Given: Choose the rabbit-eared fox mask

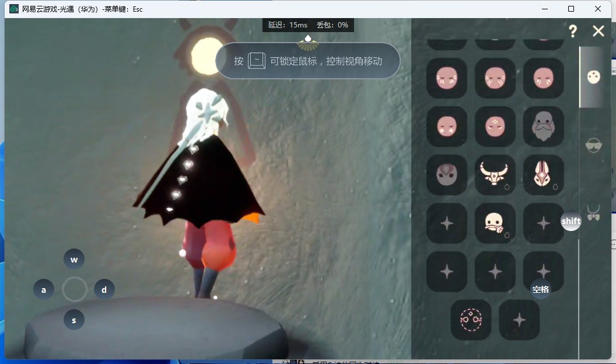Looking at the screenshot, I should click(x=543, y=174).
